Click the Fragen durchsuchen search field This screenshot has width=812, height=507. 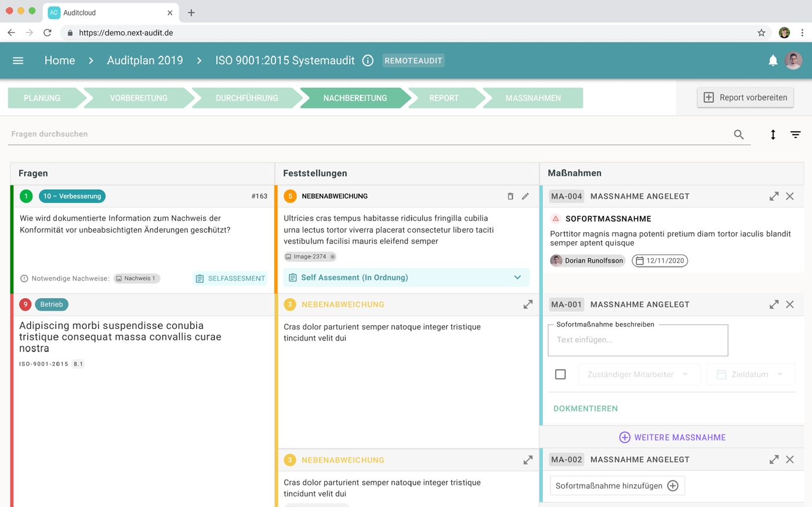click(371, 134)
